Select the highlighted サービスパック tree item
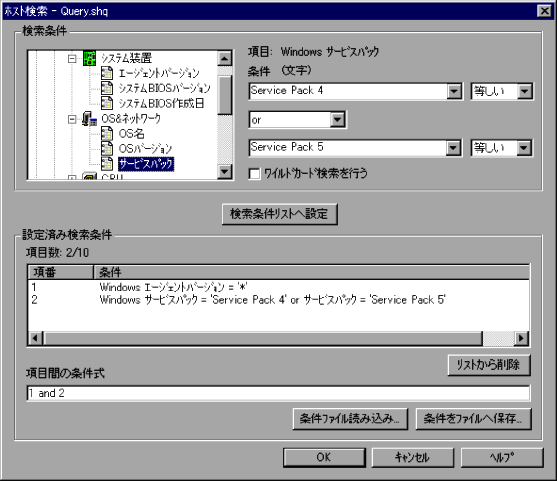 (x=146, y=164)
